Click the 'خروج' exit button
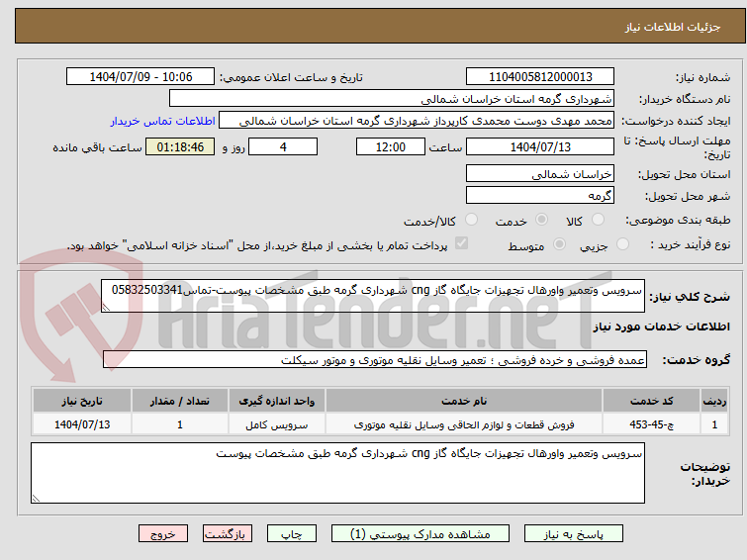 coord(163,534)
